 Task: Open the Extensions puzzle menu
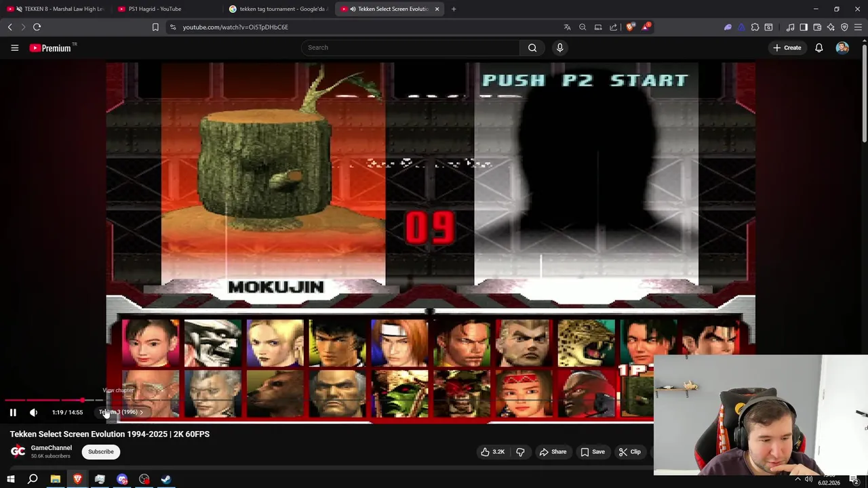pyautogui.click(x=755, y=27)
